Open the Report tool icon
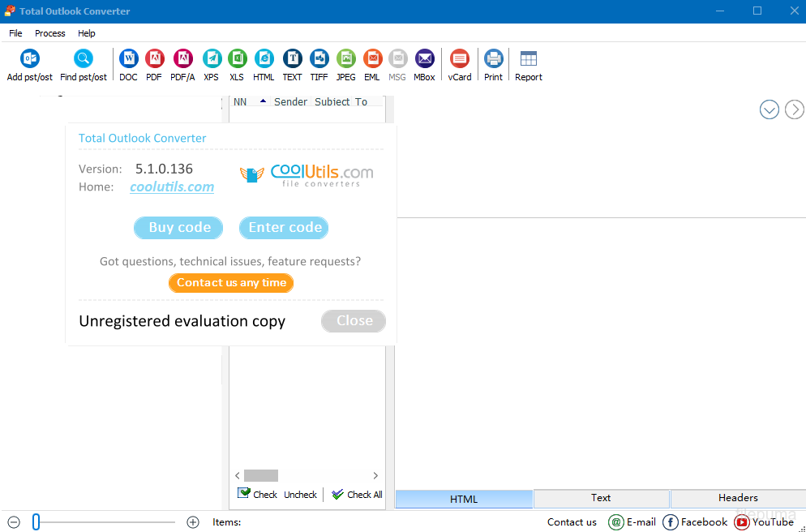This screenshot has width=806, height=532. tap(529, 59)
